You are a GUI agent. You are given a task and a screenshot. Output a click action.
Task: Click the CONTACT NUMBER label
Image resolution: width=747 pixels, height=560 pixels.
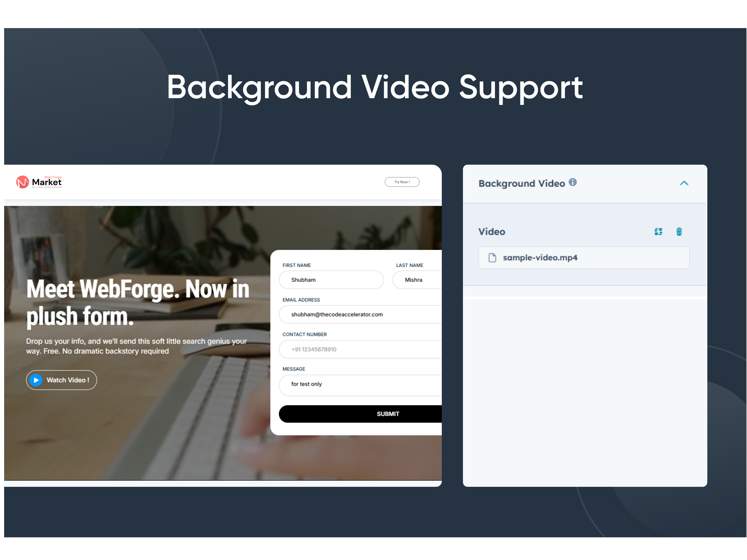click(305, 334)
